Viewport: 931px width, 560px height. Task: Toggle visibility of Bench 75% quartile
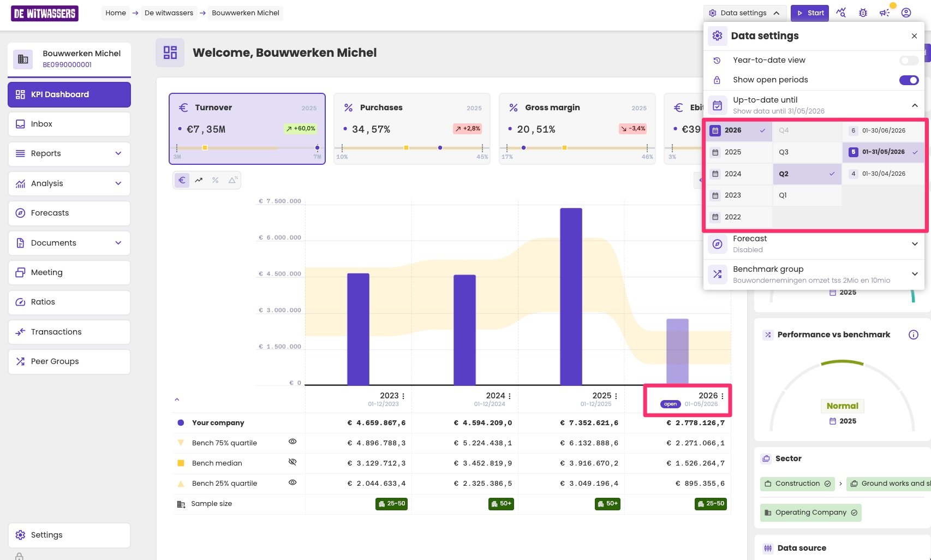(293, 442)
